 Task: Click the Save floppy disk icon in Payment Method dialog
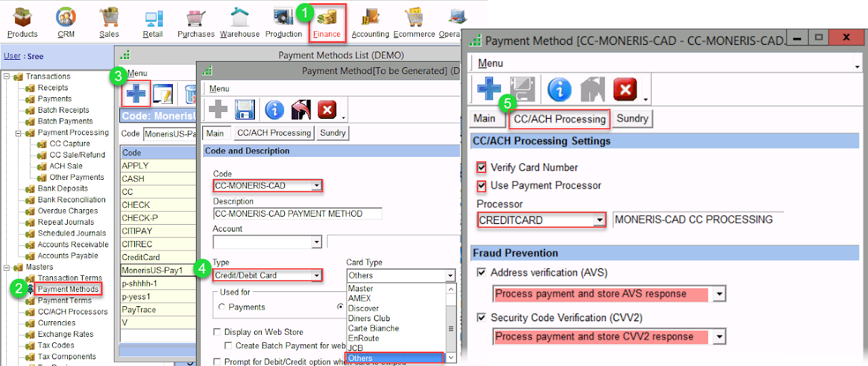(244, 109)
